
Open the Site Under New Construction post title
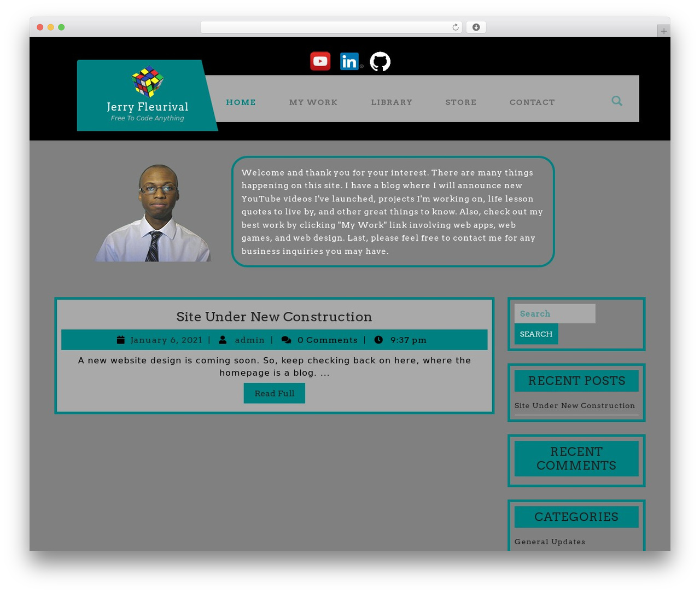274,317
